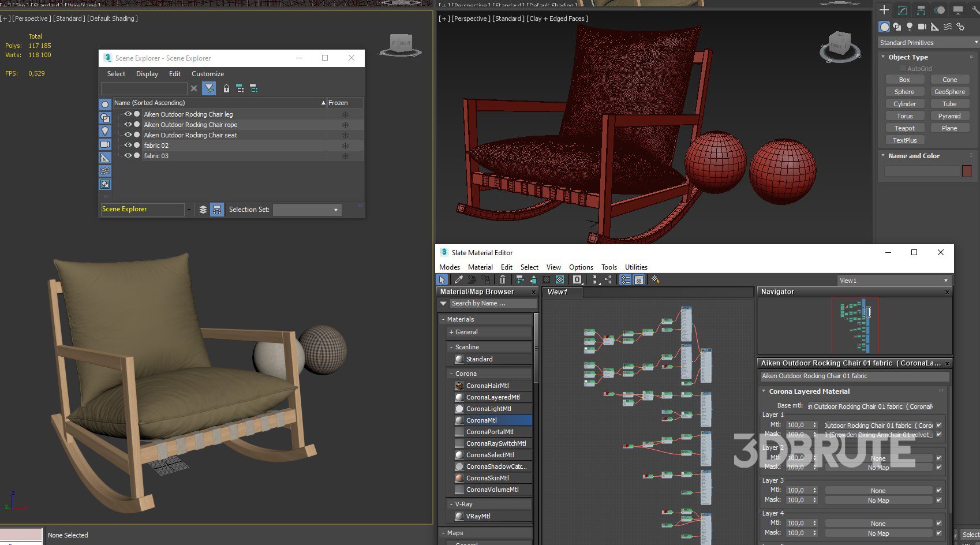
Task: Open the Standard Primitives dropdown
Action: 927,43
